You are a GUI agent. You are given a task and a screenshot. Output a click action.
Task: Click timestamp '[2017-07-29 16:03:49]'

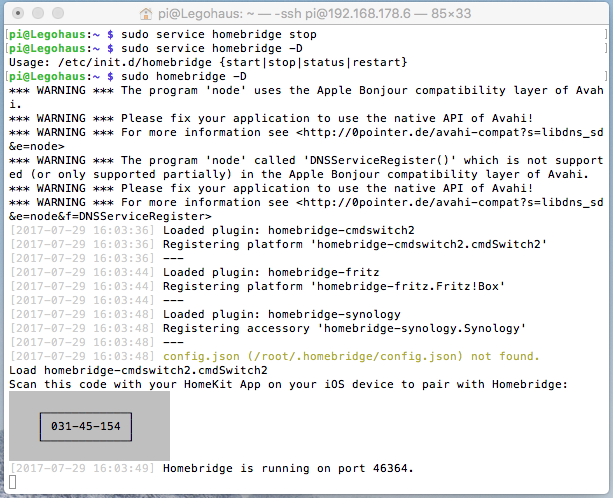click(x=82, y=468)
